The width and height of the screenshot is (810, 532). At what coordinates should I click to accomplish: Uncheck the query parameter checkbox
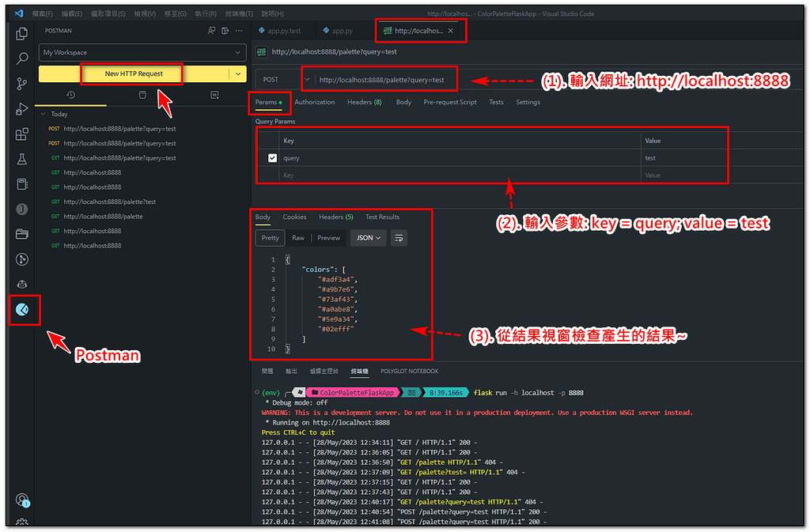point(271,157)
